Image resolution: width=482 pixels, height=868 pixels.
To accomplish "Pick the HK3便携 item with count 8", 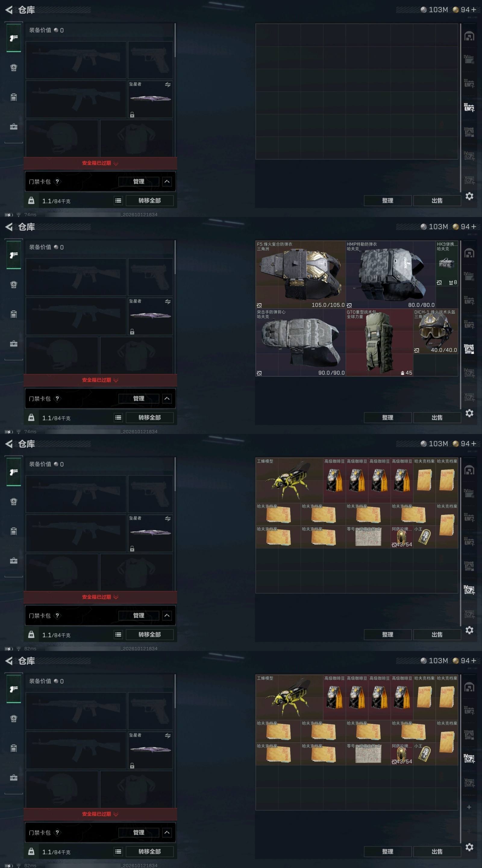I will pos(447,263).
